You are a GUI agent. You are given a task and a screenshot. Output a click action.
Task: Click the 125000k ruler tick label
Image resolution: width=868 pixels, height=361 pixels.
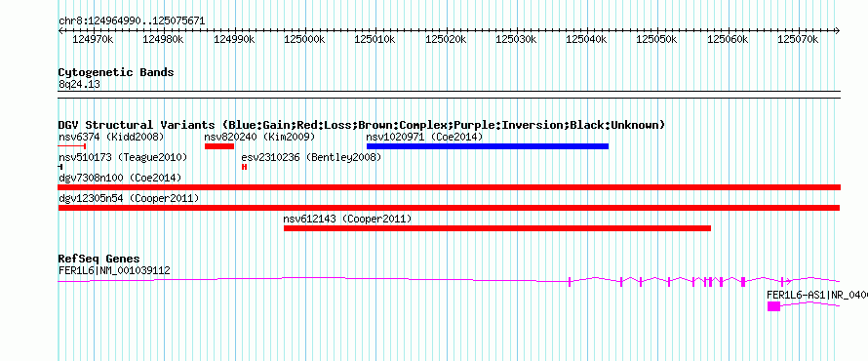point(304,40)
